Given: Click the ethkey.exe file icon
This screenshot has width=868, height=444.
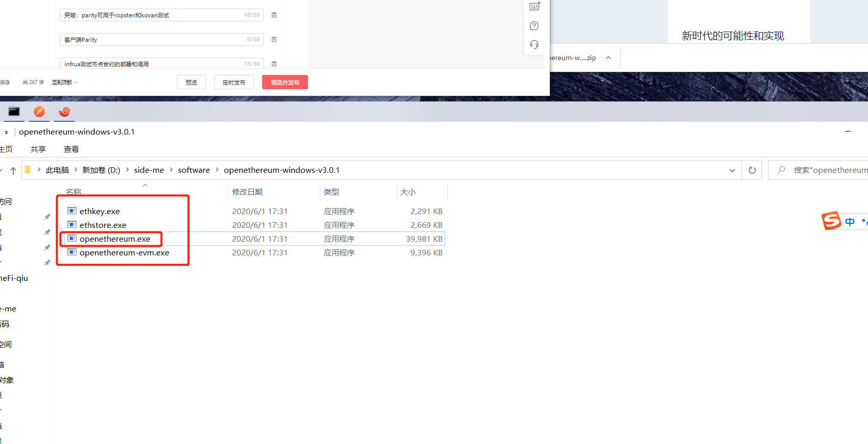Looking at the screenshot, I should tap(72, 211).
